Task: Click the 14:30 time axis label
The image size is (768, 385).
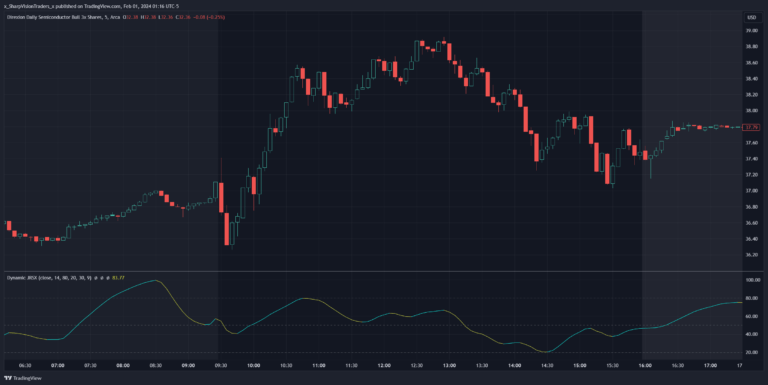Action: point(547,365)
